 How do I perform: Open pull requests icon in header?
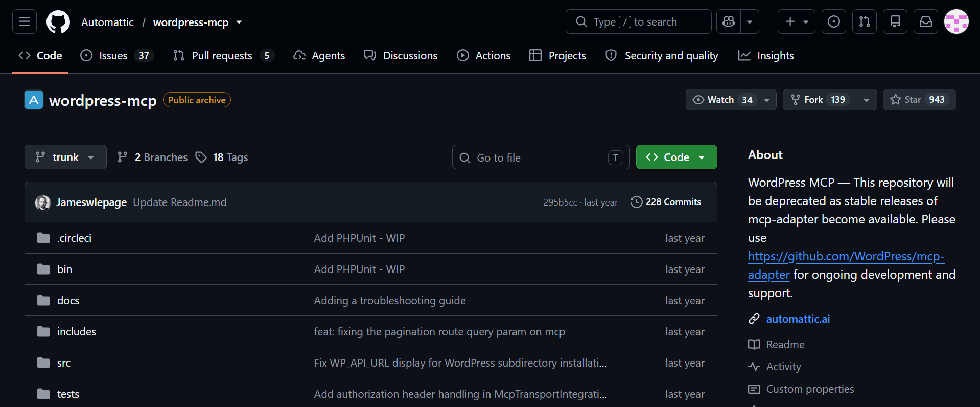pyautogui.click(x=865, y=21)
